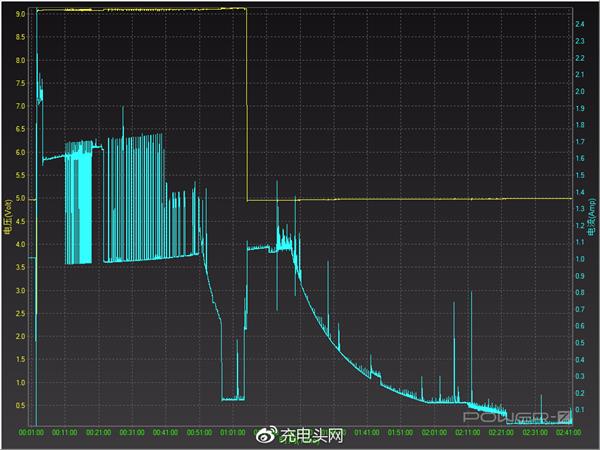Click the 电压(Volt) left axis title
The width and height of the screenshot is (600, 450).
(8, 217)
